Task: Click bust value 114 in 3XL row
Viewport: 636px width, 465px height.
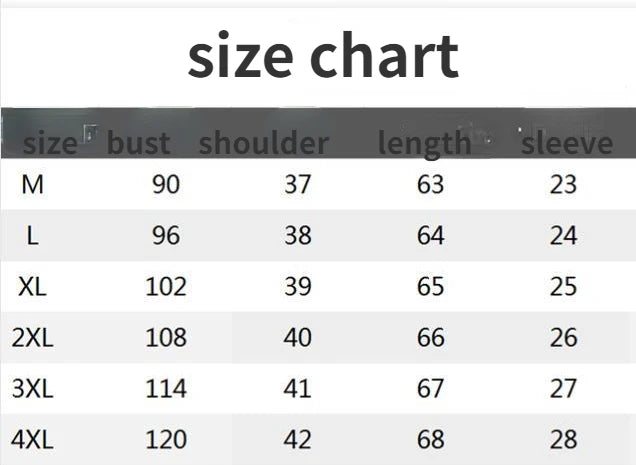Action: [166, 388]
